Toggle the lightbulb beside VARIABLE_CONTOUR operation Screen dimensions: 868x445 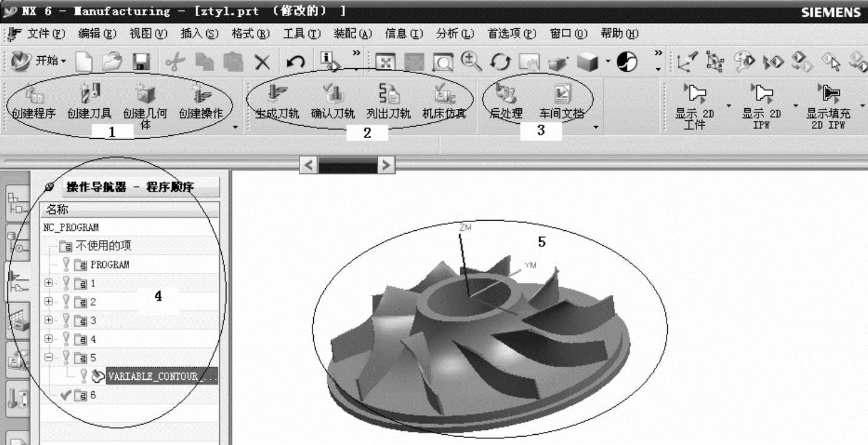[84, 376]
